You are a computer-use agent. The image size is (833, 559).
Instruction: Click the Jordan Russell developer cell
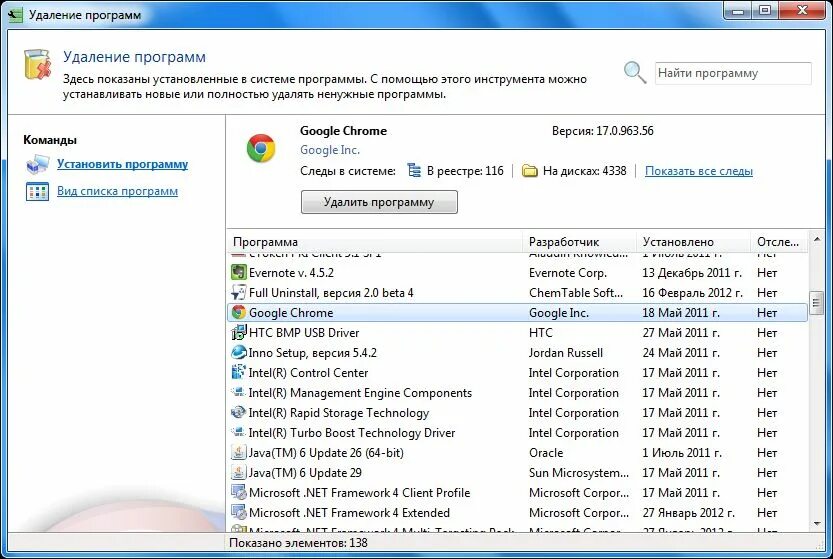566,353
